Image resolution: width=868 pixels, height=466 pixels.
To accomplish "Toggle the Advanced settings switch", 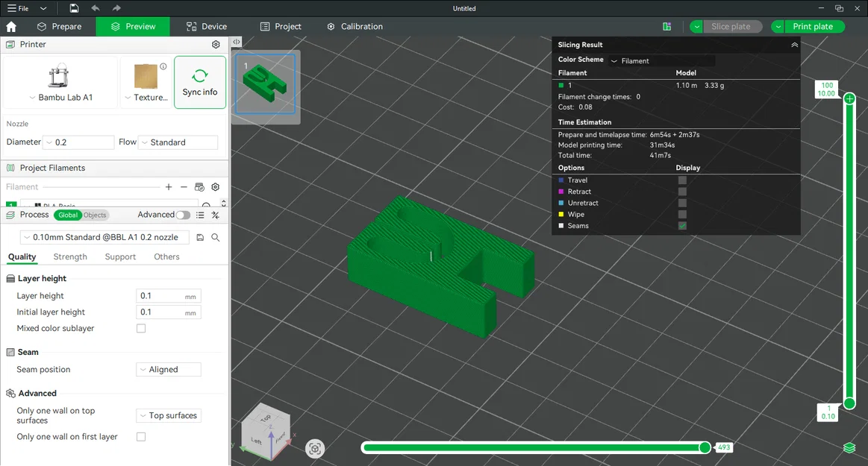I will (183, 215).
